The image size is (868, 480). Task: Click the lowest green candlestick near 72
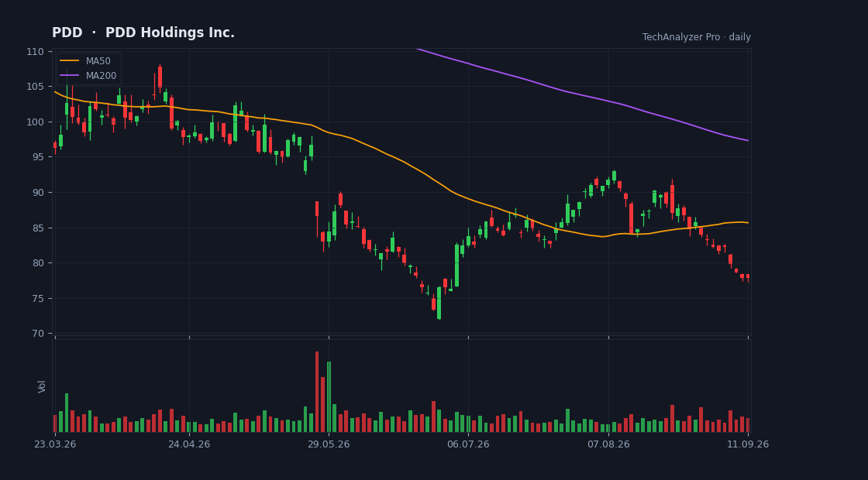[x=439, y=303]
